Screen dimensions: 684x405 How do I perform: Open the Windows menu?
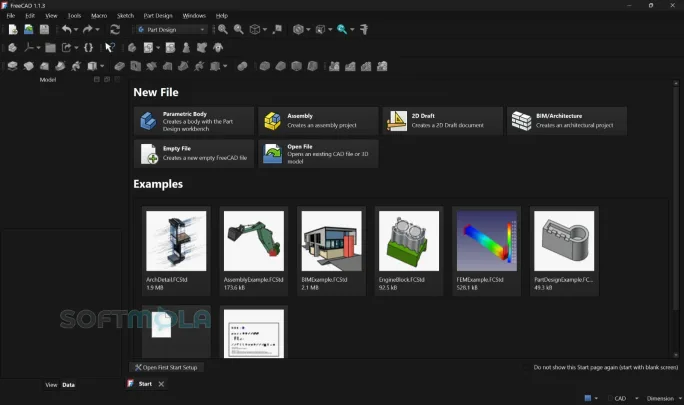pyautogui.click(x=194, y=16)
